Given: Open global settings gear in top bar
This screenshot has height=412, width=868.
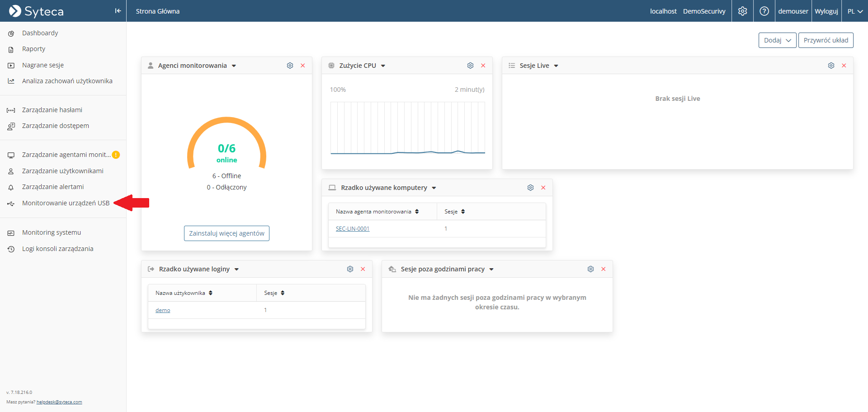Looking at the screenshot, I should pyautogui.click(x=742, y=11).
